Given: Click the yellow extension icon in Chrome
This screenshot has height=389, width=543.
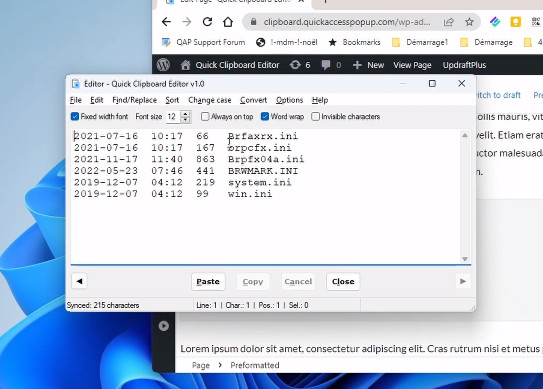Looking at the screenshot, I should [x=516, y=22].
